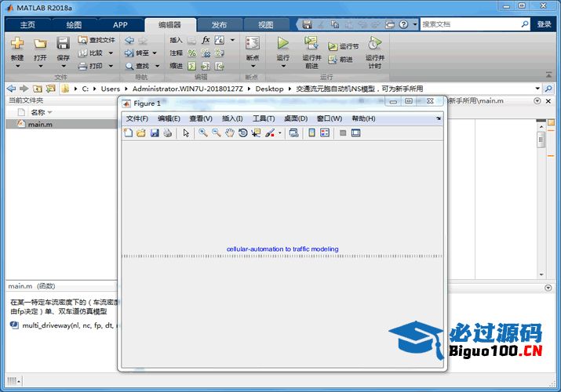Switch to the 绘图 (Plots) tab
This screenshot has height=392, width=561.
(74, 24)
